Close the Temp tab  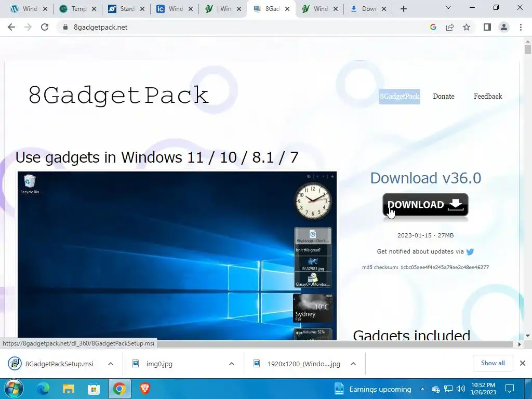94,9
